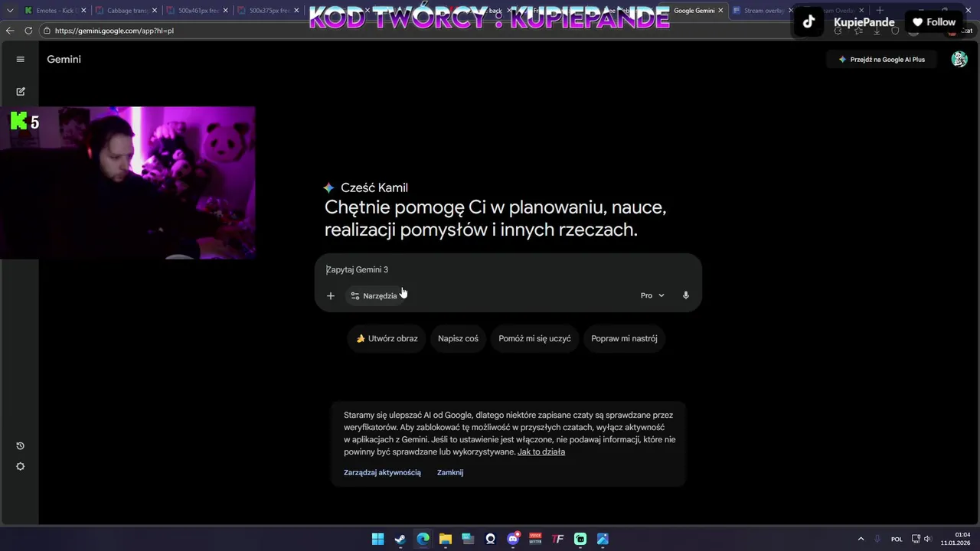Viewport: 980px width, 551px height.
Task: Open activity history icon in sidebar
Action: (x=21, y=446)
